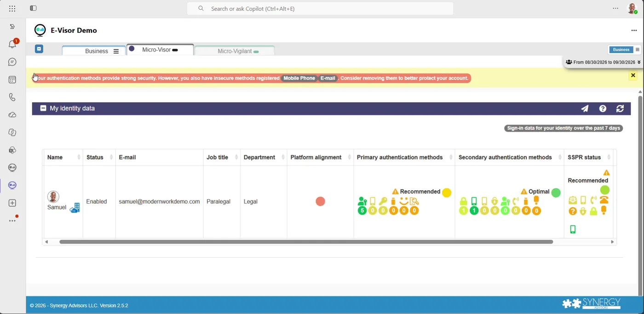Click the warning triangle above SSPR Recommended

[x=607, y=173]
